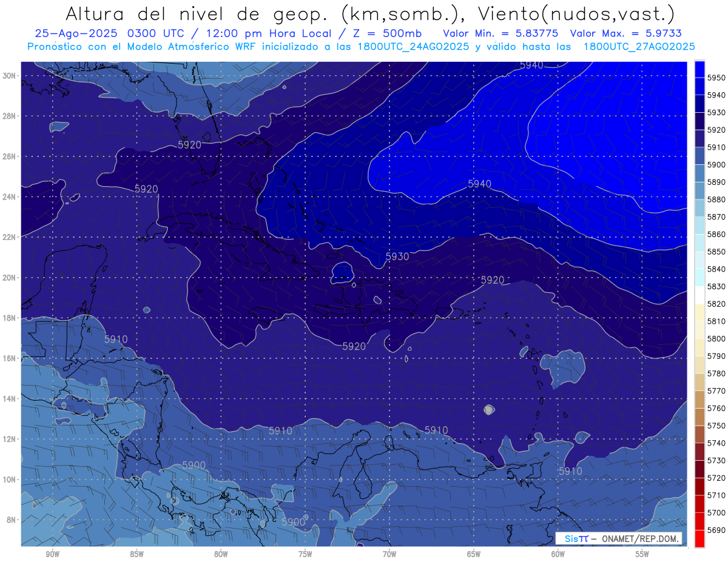Click the white colorbar swatch between 5820 and 5830
728x562 pixels.
click(699, 295)
